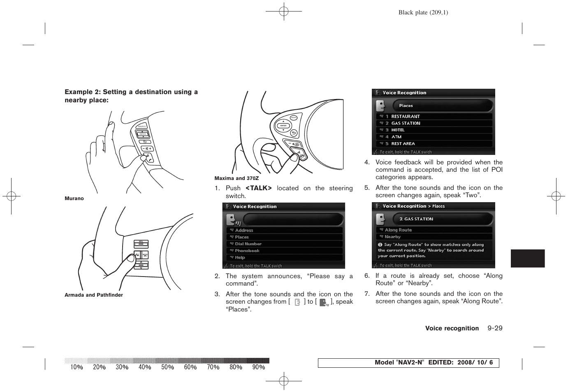Click title bar icon of 'Voice Recognition > Places' screen
Image resolution: width=568 pixels, height=392 pixels.
[x=378, y=206]
